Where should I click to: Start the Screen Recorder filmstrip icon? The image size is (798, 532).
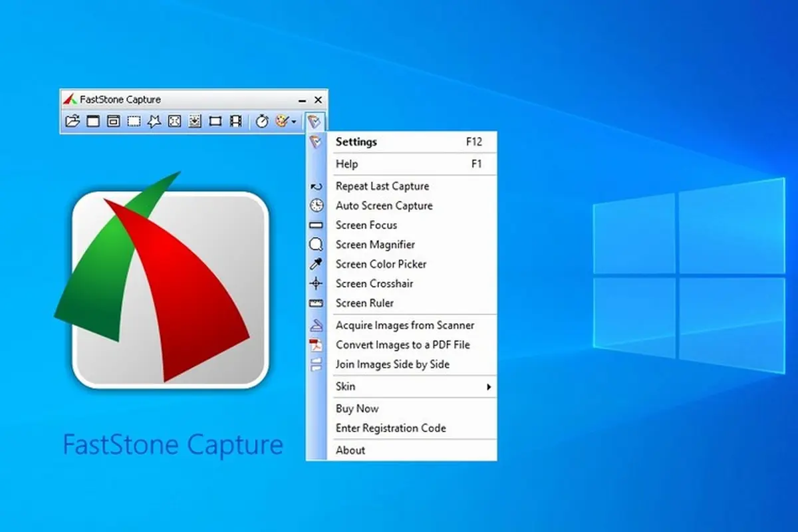(235, 121)
